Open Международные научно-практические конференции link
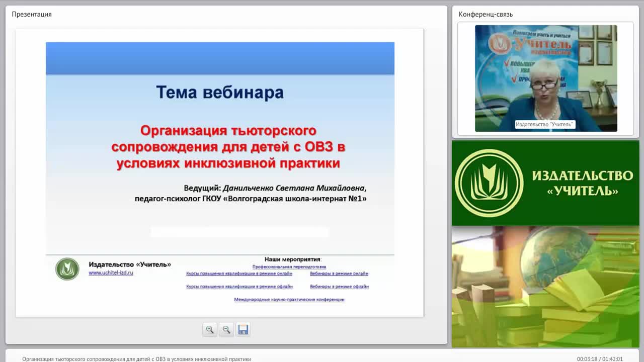Viewport: 644px width, 362px height. click(x=289, y=300)
